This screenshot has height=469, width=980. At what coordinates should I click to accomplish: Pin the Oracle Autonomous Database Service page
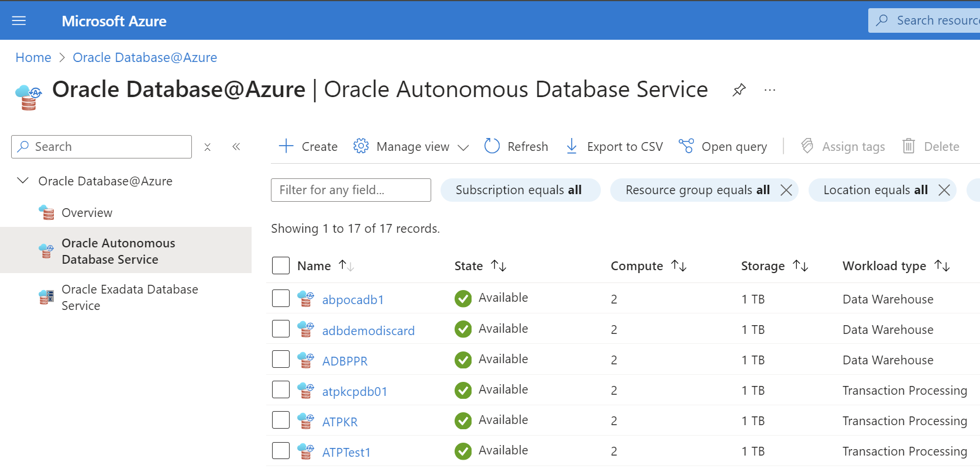739,90
